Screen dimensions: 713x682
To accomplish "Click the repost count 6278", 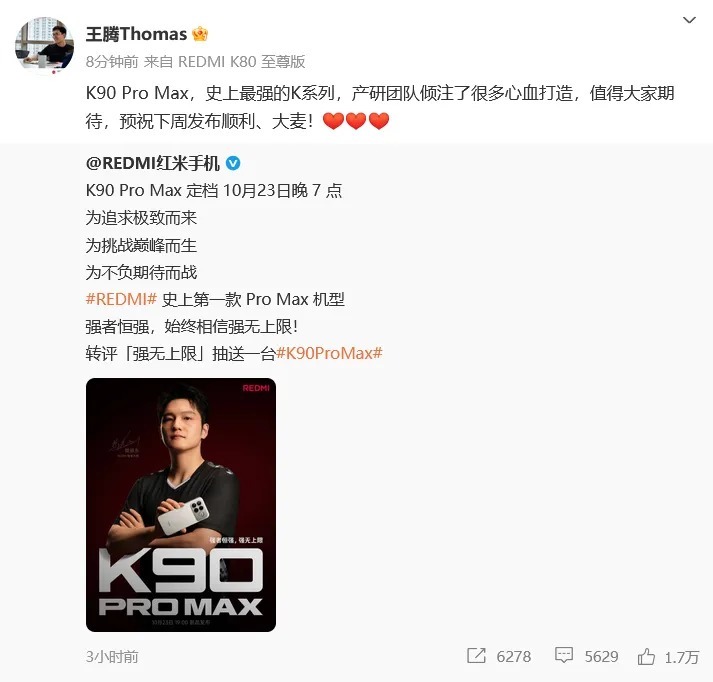I will [513, 657].
